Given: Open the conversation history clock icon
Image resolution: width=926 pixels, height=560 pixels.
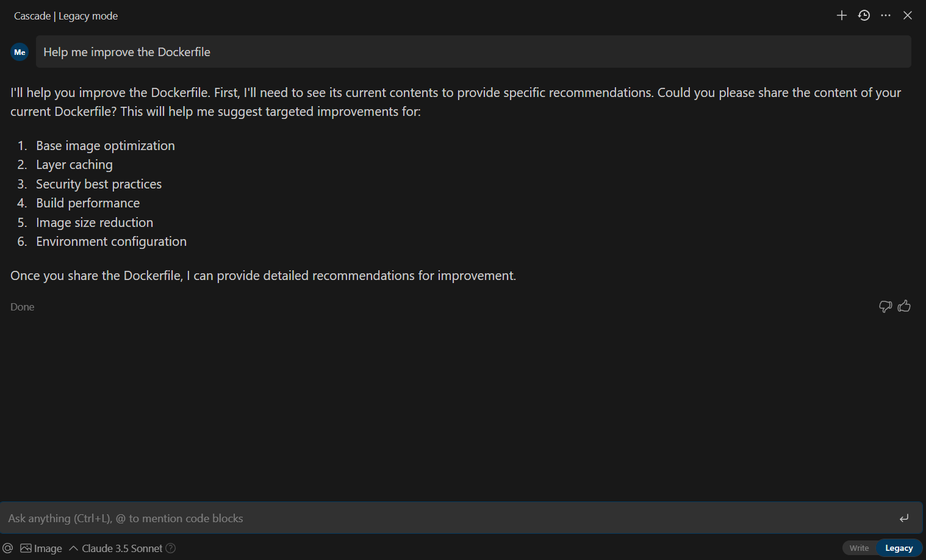Looking at the screenshot, I should click(x=864, y=15).
